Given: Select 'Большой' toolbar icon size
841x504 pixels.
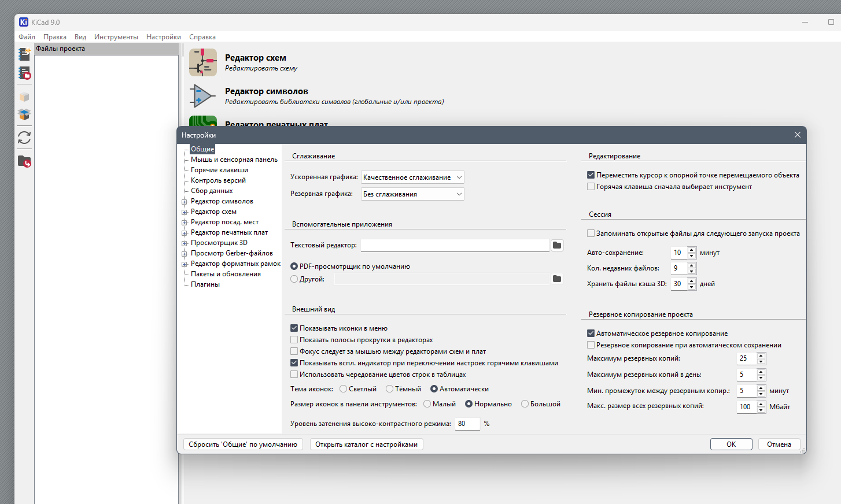Looking at the screenshot, I should pyautogui.click(x=525, y=404).
